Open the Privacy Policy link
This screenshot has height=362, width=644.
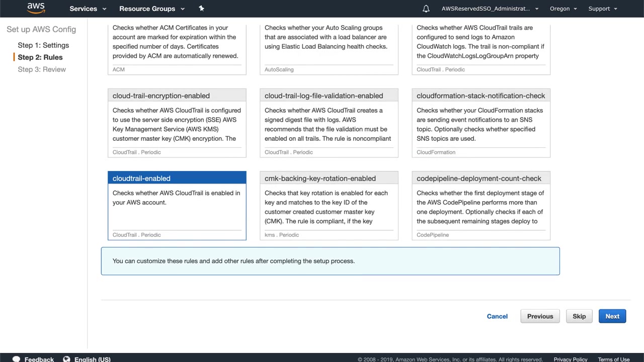(x=571, y=359)
